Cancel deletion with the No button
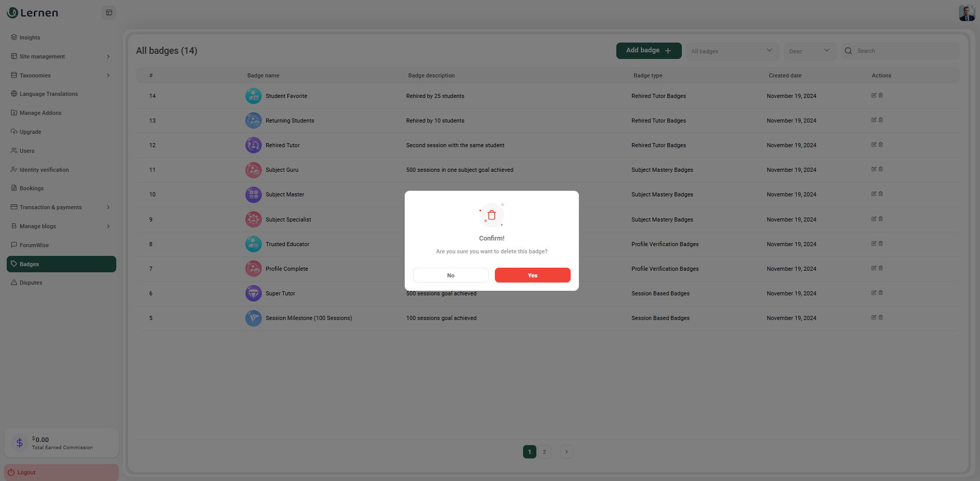 [450, 275]
